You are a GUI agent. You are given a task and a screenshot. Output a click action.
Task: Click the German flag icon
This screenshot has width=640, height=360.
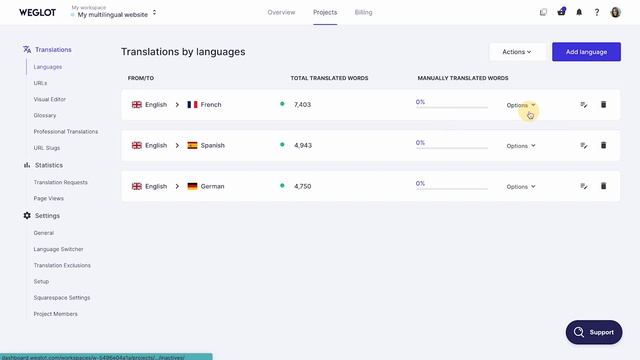pos(192,186)
